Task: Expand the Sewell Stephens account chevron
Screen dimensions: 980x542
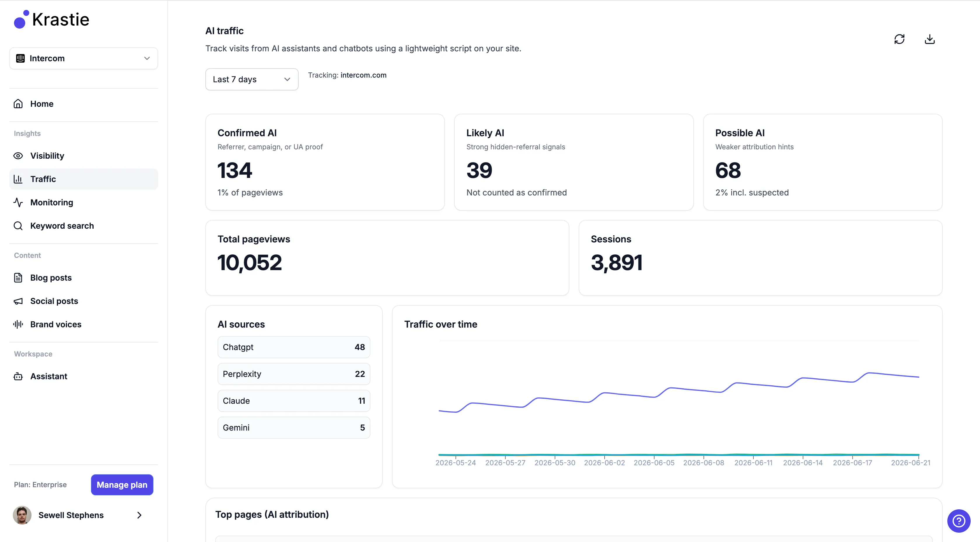Action: [x=139, y=515]
